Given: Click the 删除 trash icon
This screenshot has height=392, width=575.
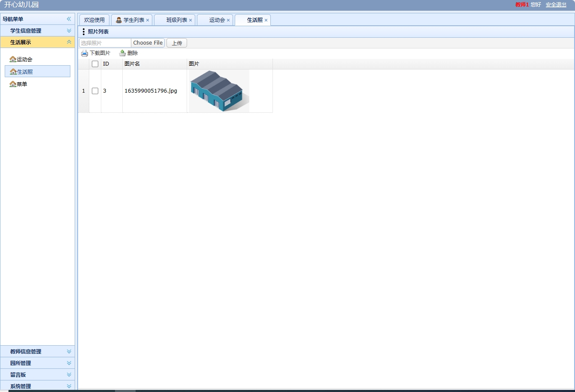Looking at the screenshot, I should tap(122, 53).
